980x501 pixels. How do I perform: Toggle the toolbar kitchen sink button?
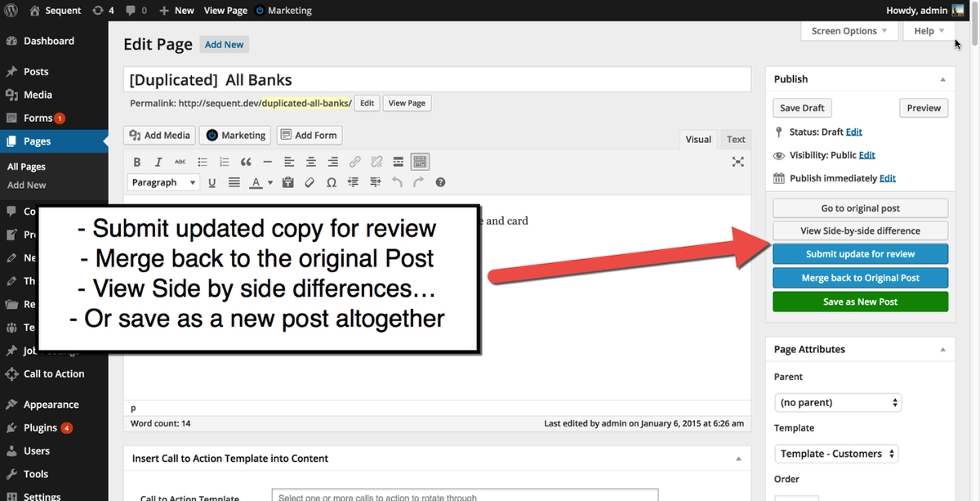click(x=420, y=162)
